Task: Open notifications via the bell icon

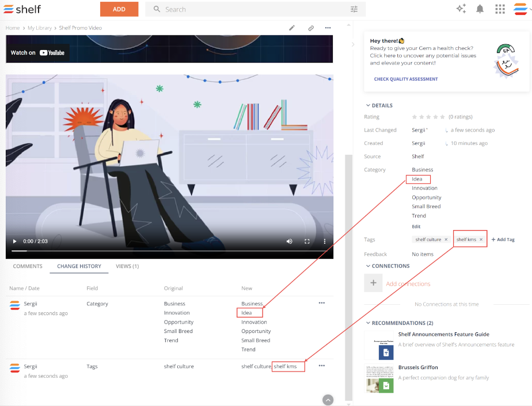Action: (480, 9)
